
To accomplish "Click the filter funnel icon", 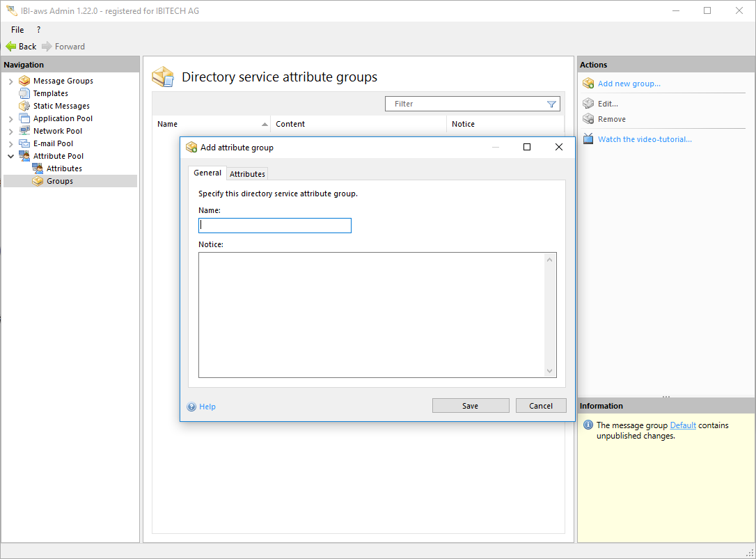I will click(551, 104).
